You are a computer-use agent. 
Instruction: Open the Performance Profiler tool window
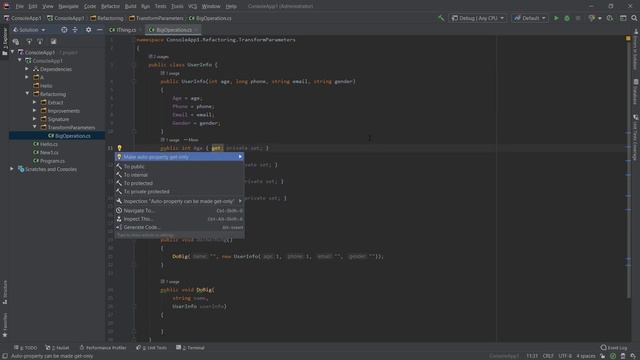pos(103,348)
